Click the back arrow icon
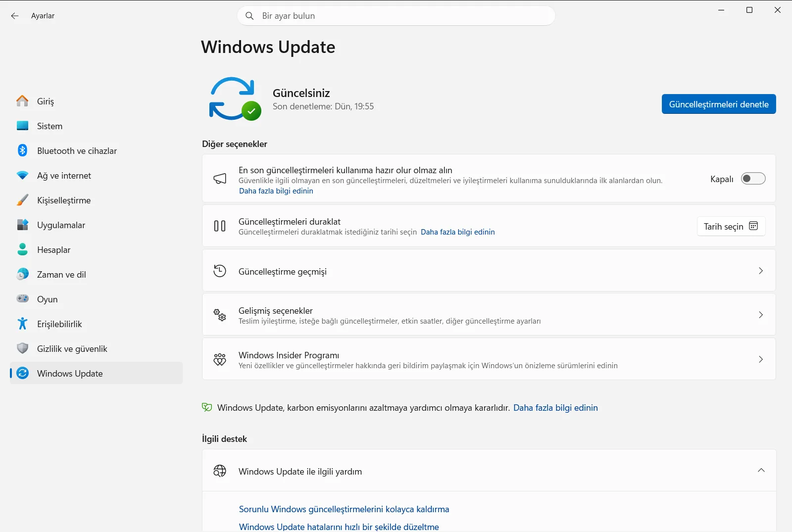Image resolution: width=792 pixels, height=532 pixels. 15,16
